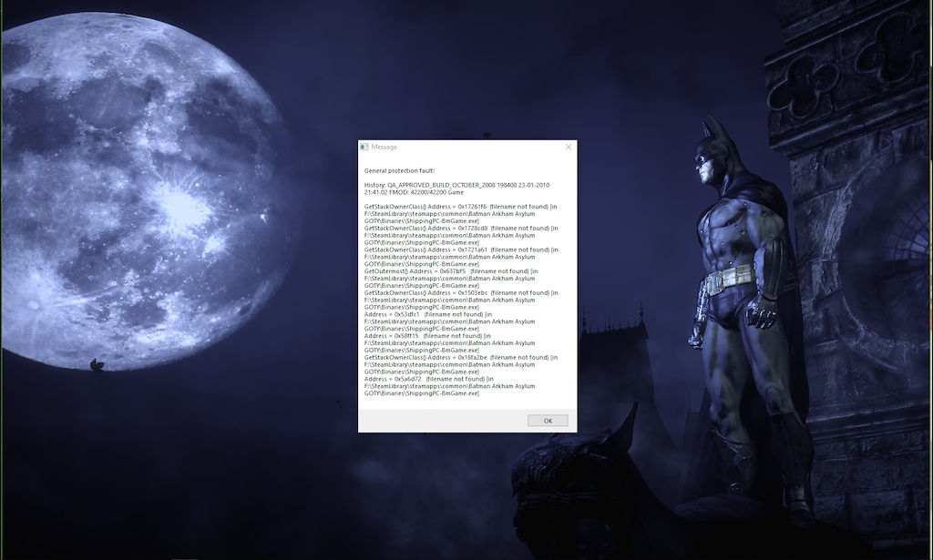Click the line with address 0x1721a61
Viewport: 933px width, 560px height.
[x=461, y=249]
